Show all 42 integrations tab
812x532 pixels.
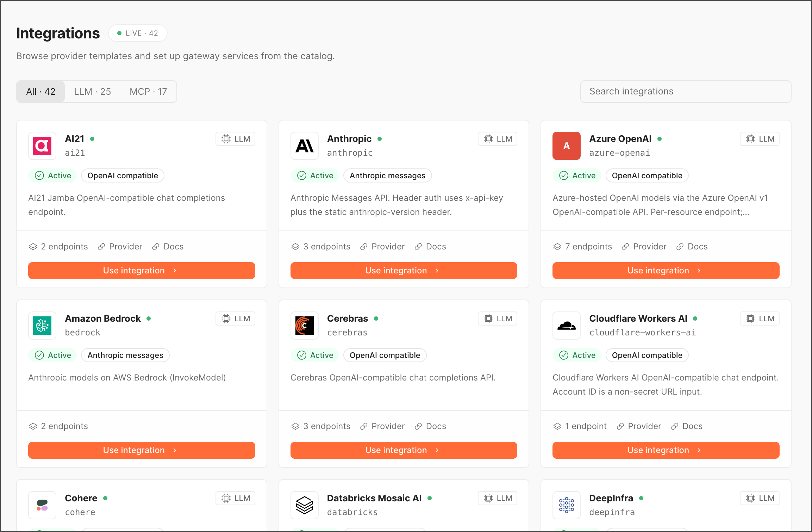[41, 92]
